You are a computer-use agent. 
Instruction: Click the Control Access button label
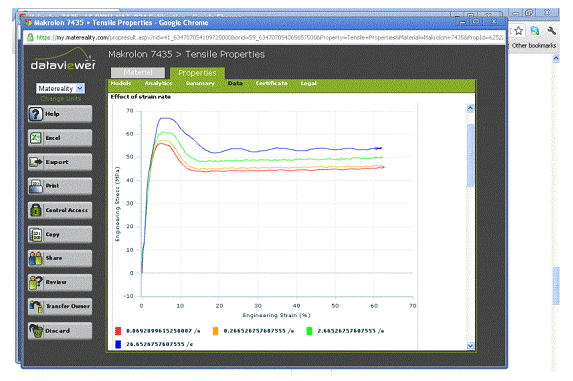click(67, 210)
